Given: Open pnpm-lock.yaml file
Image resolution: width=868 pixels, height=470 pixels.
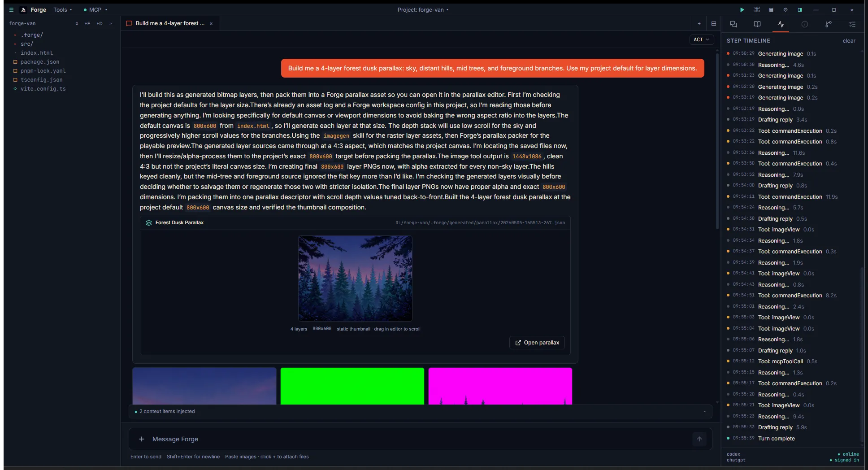Looking at the screenshot, I should 43,71.
